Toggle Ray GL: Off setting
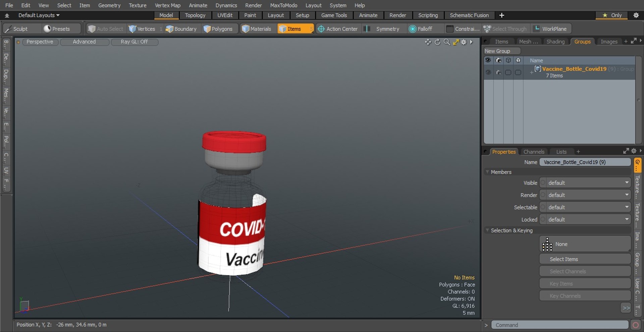644x332 pixels. 134,42
